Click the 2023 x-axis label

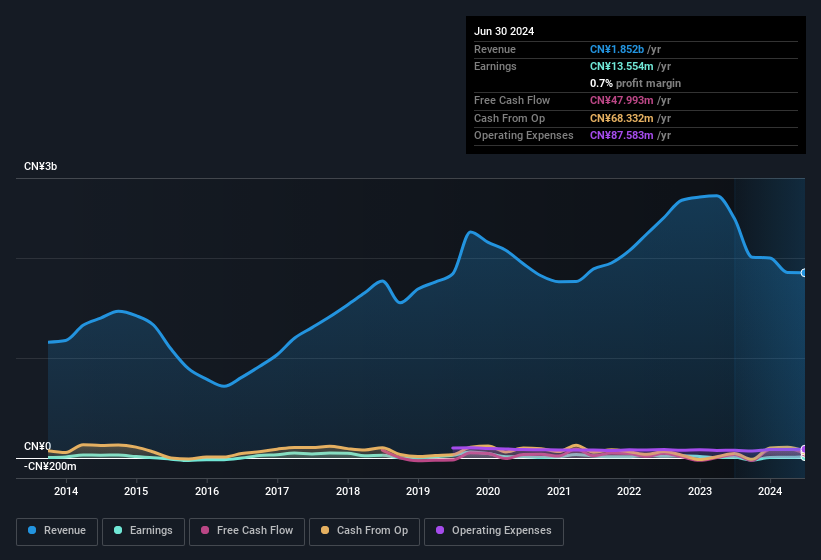pos(700,491)
